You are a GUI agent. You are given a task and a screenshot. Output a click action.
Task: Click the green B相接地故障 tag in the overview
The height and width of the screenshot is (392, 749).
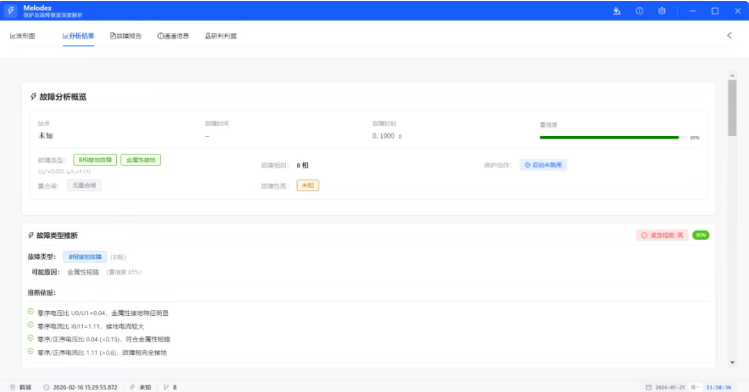pos(95,160)
